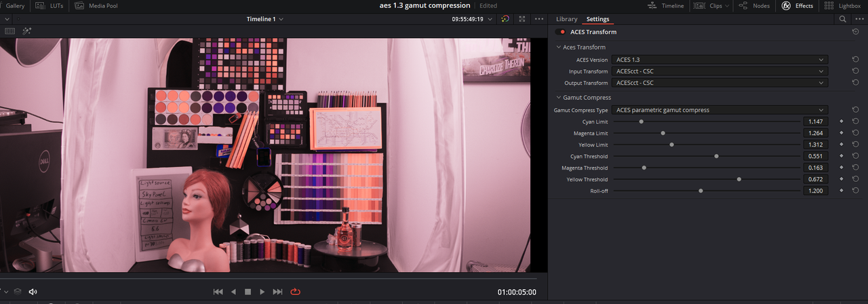Show the Timeline panel
The image size is (868, 304).
click(665, 5)
